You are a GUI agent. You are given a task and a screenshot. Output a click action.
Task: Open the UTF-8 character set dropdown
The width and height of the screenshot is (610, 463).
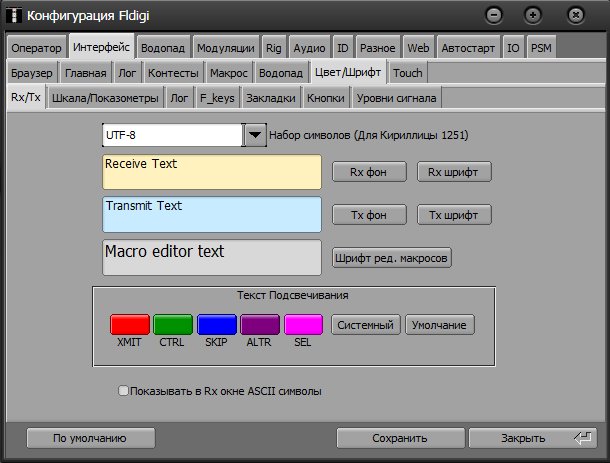[255, 135]
